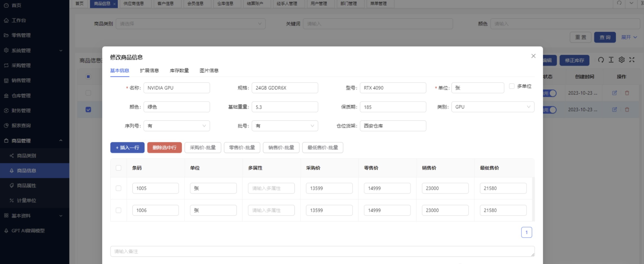Image resolution: width=644 pixels, height=264 pixels.
Task: Tick the 多单位 checkbox
Action: (x=512, y=86)
